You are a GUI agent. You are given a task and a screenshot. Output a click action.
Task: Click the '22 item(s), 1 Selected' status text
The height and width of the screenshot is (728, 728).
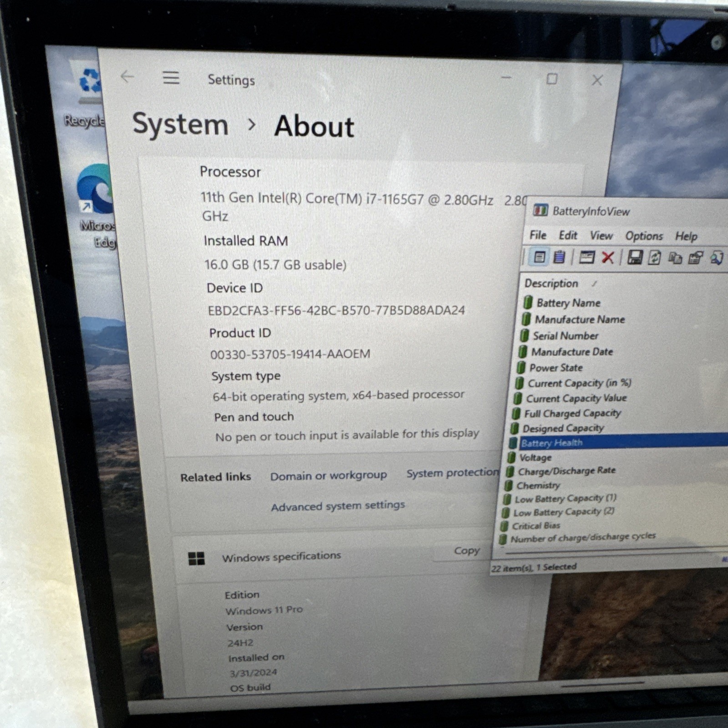[x=534, y=567]
